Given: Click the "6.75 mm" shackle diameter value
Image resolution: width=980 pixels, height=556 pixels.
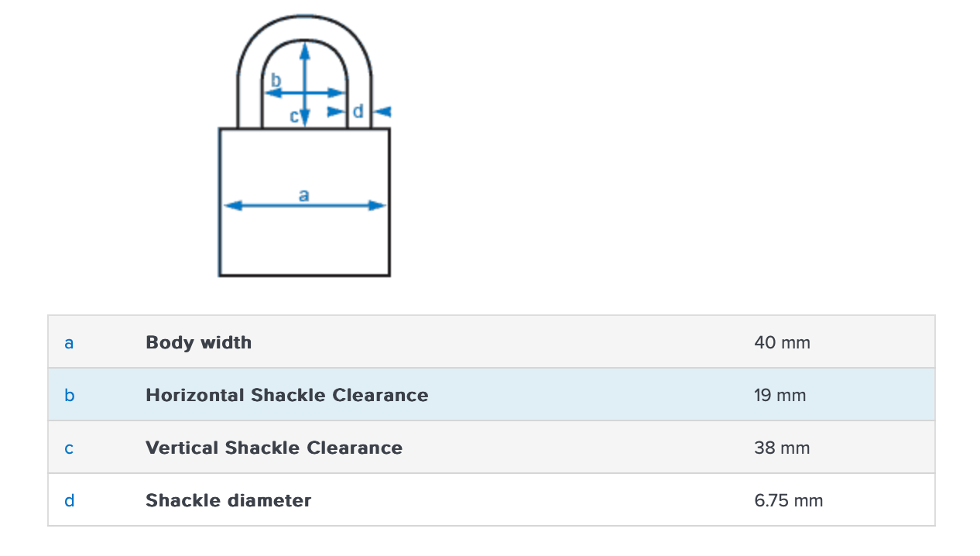Looking at the screenshot, I should (x=788, y=500).
